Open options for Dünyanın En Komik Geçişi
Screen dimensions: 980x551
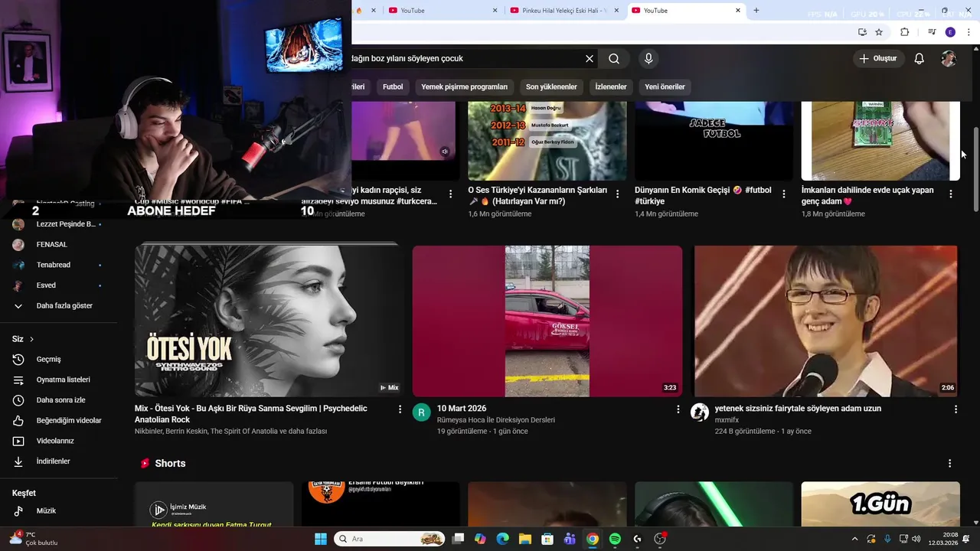coord(784,194)
